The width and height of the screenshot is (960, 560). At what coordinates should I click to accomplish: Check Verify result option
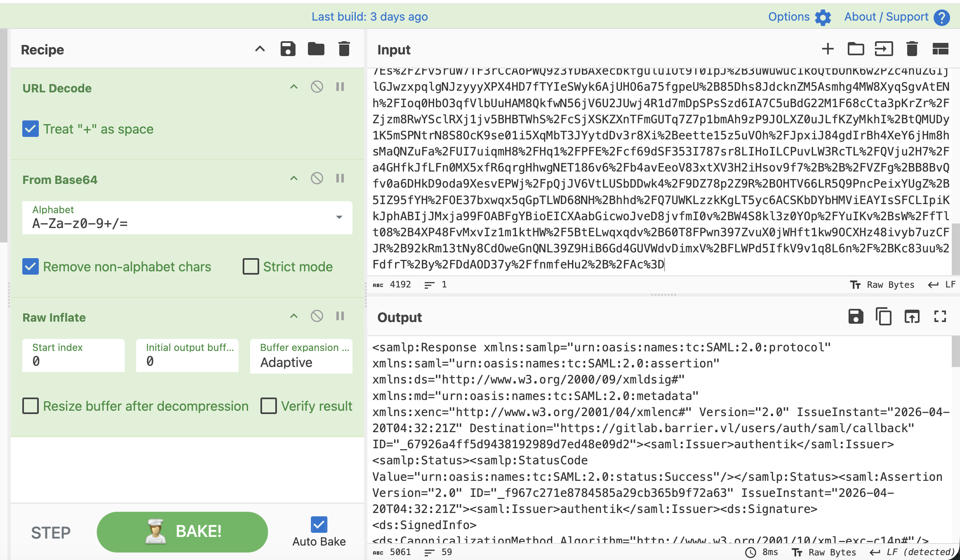(269, 406)
